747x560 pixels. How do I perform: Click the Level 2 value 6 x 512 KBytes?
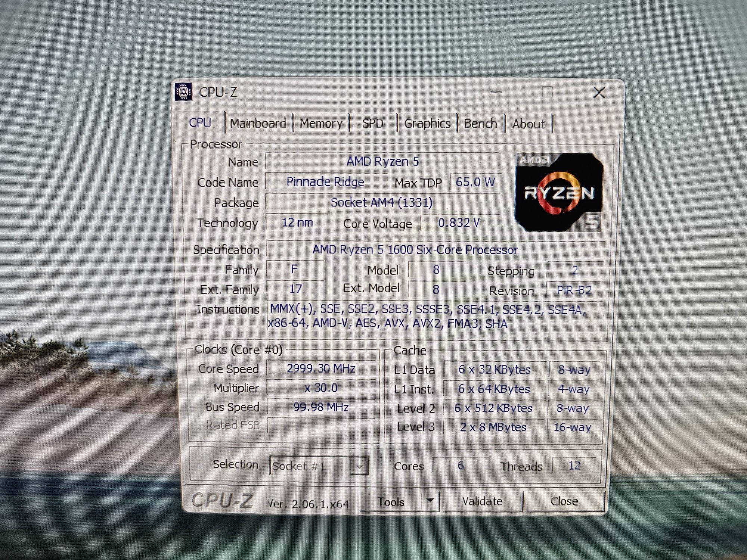494,408
